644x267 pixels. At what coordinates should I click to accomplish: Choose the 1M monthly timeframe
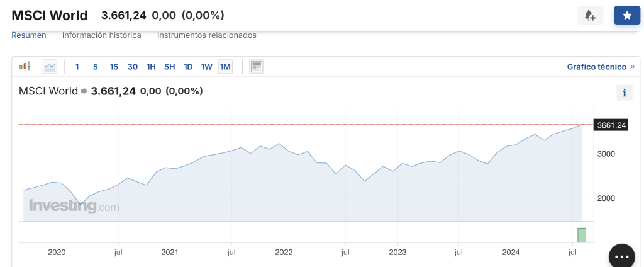225,67
